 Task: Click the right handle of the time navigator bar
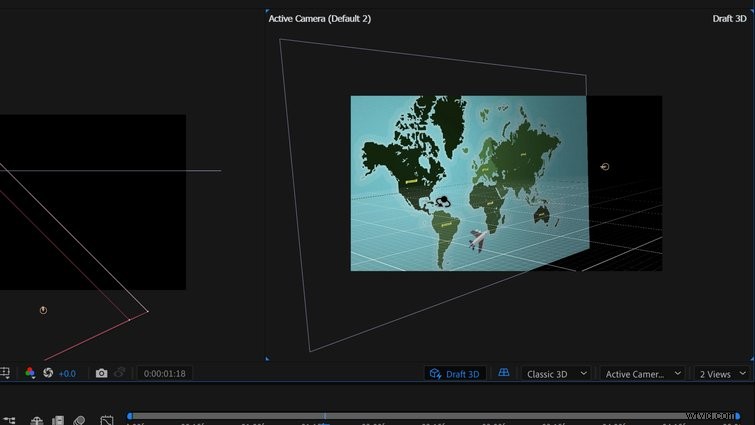(x=737, y=416)
